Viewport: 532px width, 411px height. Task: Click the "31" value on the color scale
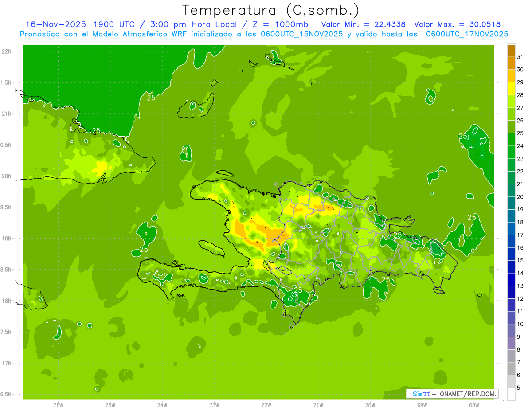520,57
